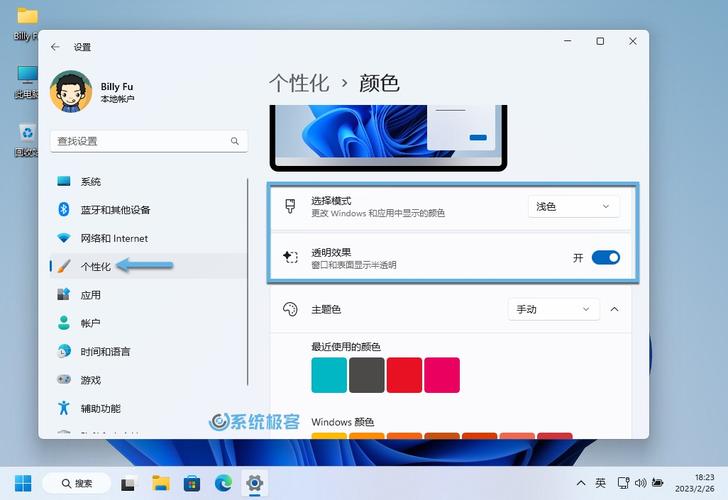Image resolution: width=728 pixels, height=500 pixels.
Task: Click the 透明效果 sparkle icon
Action: click(x=290, y=257)
